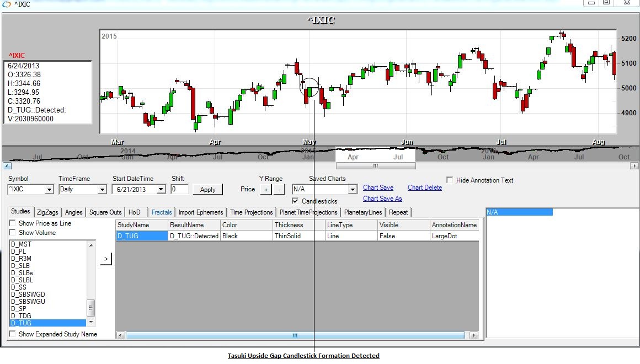The height and width of the screenshot is (364, 640).
Task: Expand the TimeFrame Daily dropdown
Action: pos(102,190)
